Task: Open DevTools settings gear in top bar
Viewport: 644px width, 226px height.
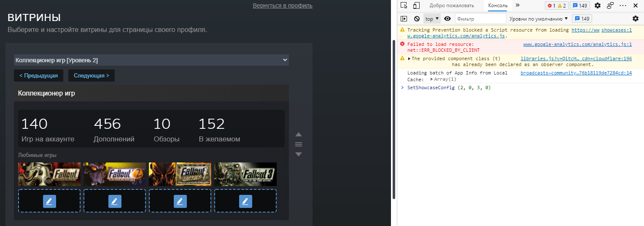Action: point(597,5)
